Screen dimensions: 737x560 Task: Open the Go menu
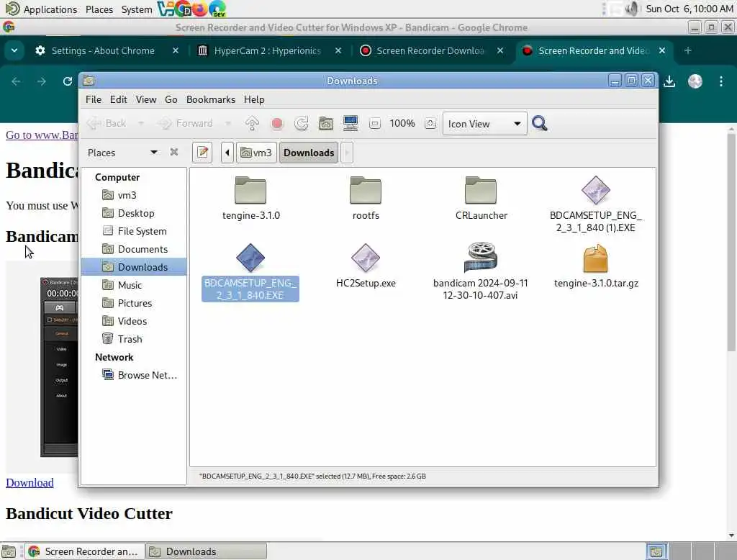[171, 99]
